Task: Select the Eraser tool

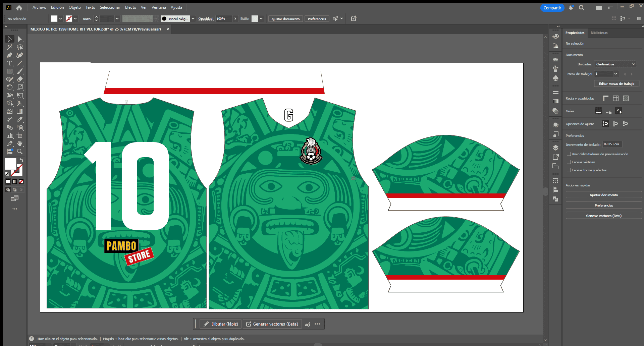Action: pos(20,79)
